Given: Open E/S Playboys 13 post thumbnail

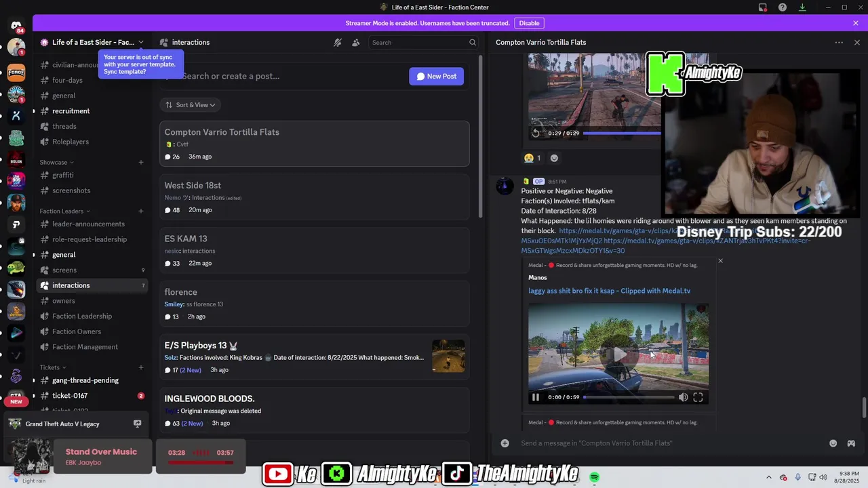Looking at the screenshot, I should 449,356.
